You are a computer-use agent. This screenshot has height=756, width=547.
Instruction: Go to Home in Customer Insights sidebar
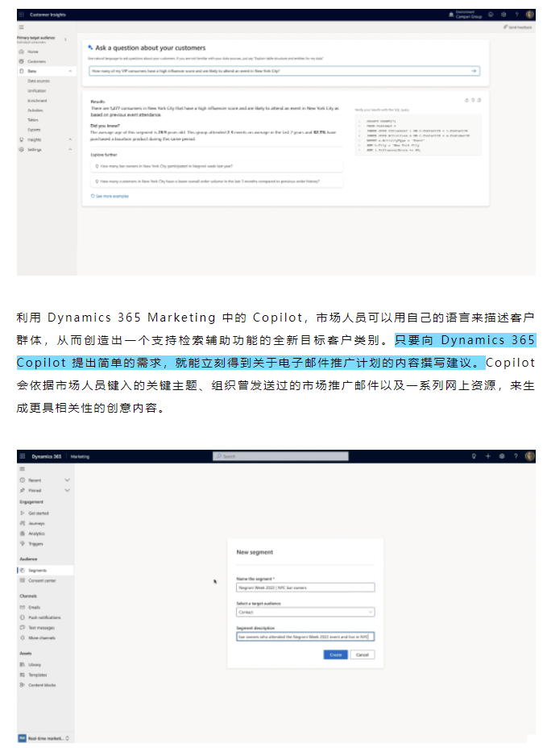(33, 52)
